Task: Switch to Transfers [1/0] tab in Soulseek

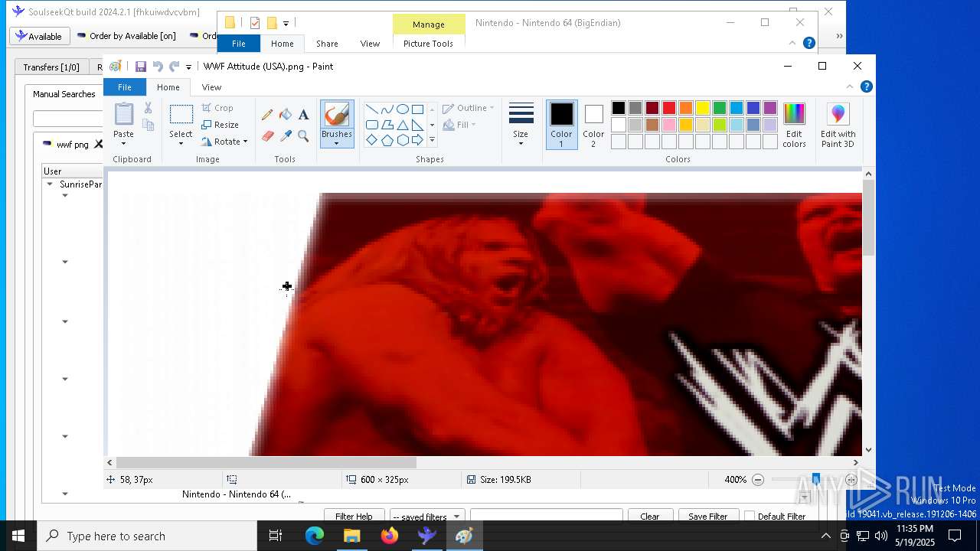Action: pos(51,67)
